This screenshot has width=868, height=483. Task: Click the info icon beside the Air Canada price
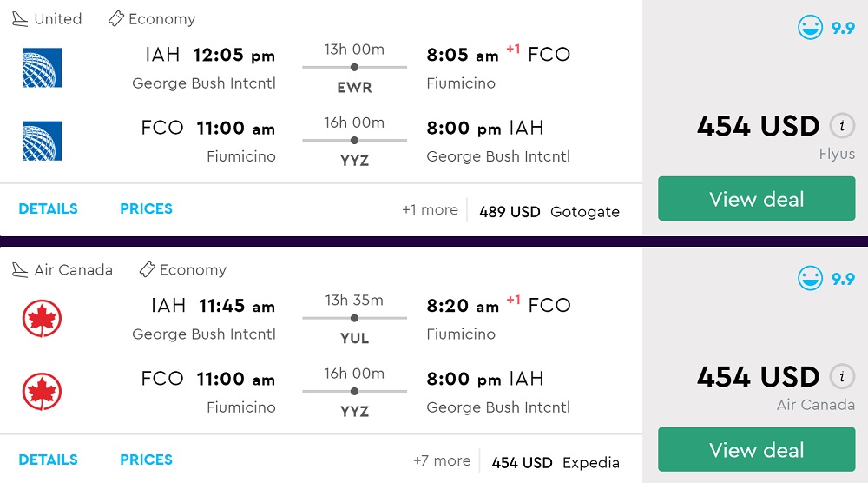tap(841, 377)
